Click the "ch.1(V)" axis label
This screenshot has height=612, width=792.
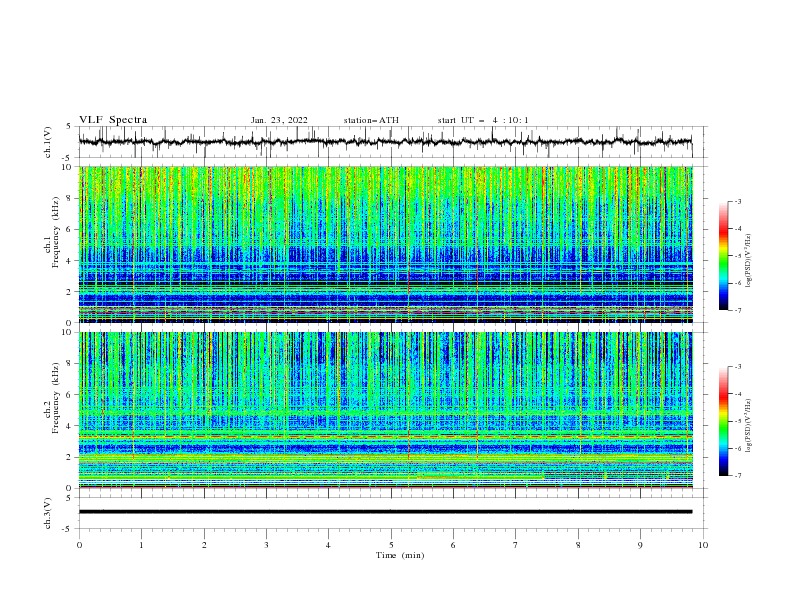pyautogui.click(x=48, y=142)
